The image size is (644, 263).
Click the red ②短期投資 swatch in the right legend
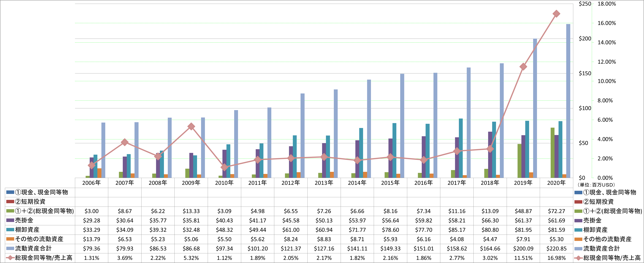coord(578,202)
